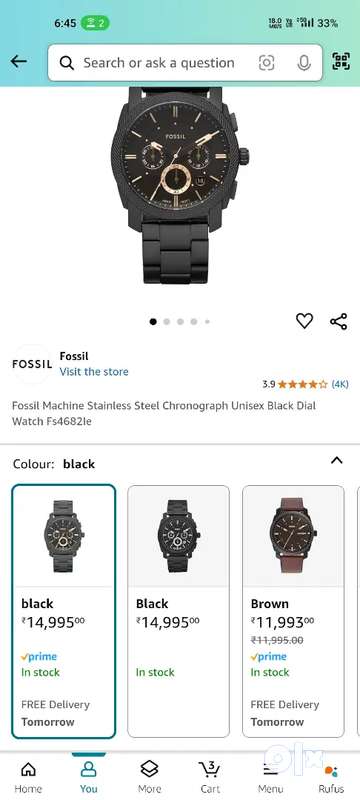Add watch to wishlist with heart icon

(x=304, y=321)
